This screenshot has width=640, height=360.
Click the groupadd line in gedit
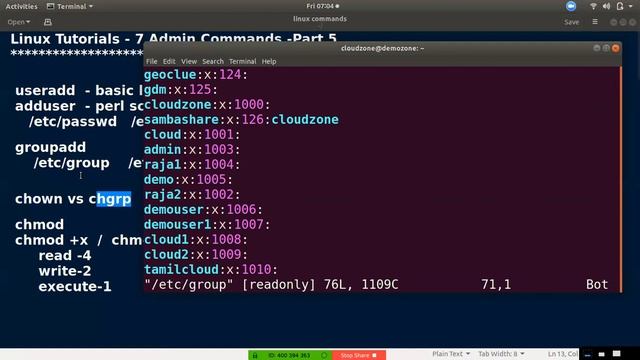(x=51, y=147)
